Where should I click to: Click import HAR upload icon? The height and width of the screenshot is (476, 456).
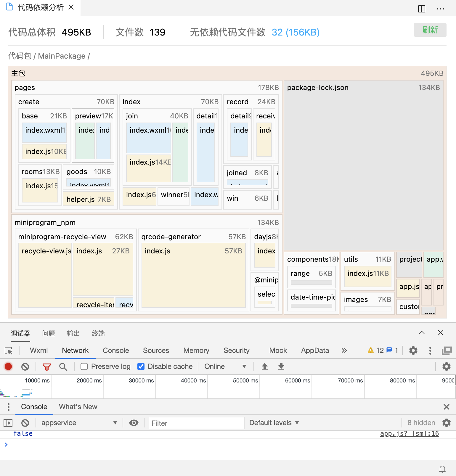click(x=265, y=367)
